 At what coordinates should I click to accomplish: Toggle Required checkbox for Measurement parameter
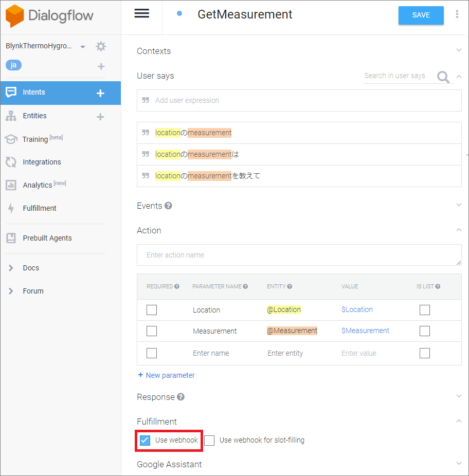152,331
